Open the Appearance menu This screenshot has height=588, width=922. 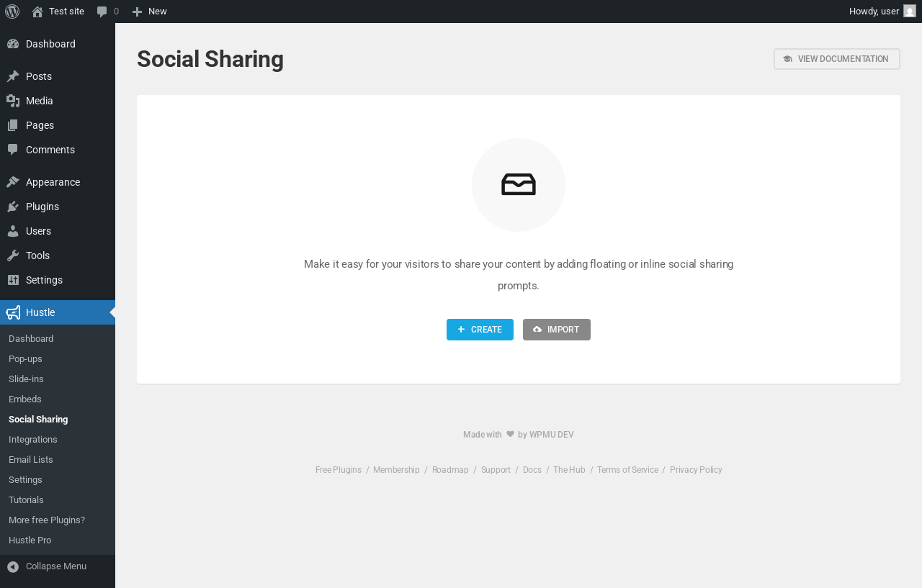[58, 182]
